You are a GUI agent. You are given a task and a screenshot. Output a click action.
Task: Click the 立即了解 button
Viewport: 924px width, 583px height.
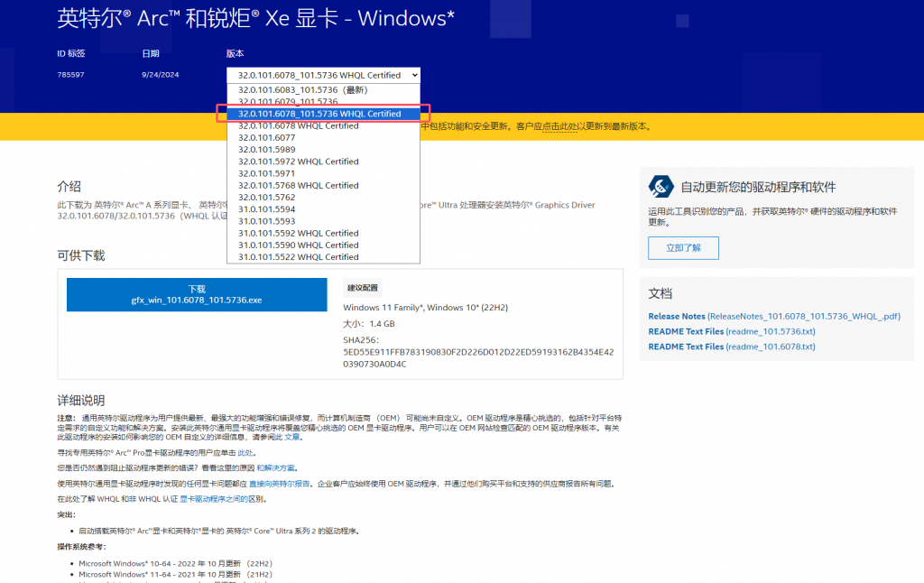click(683, 248)
